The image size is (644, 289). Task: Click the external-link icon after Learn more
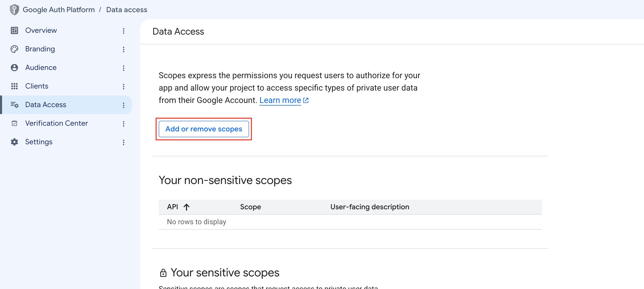click(x=306, y=100)
